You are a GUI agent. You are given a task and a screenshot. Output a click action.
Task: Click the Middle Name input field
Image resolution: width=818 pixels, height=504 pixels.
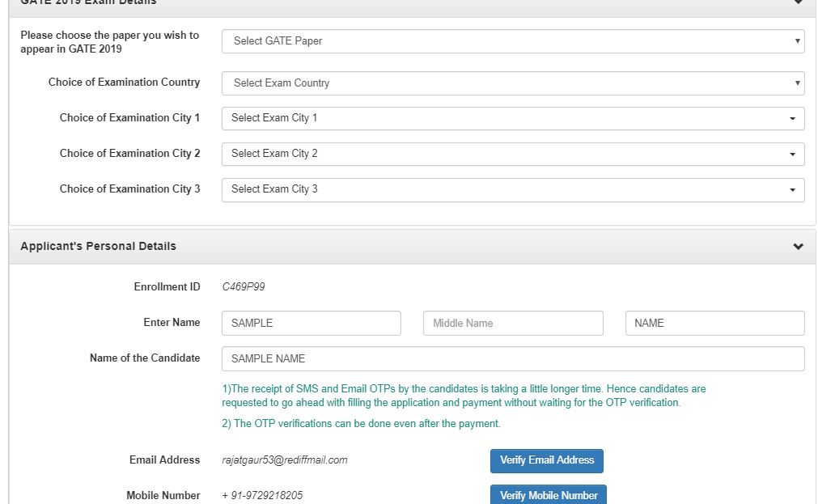pos(513,323)
